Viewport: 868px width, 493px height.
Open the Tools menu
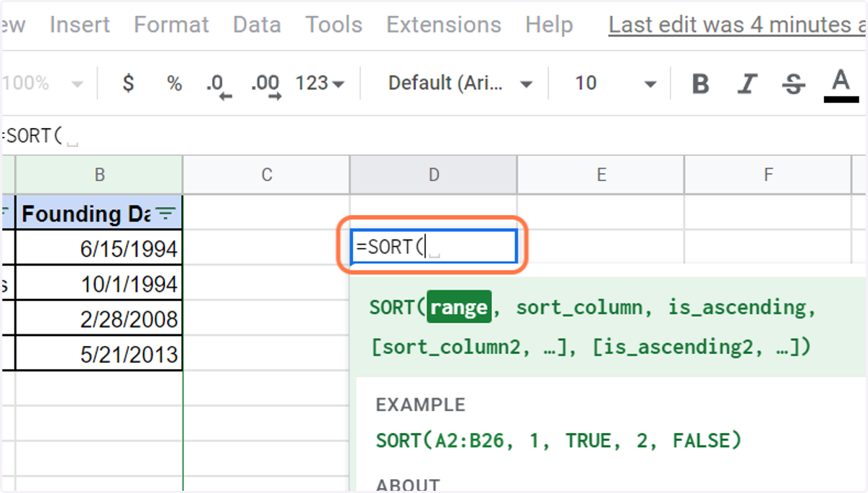pos(333,25)
